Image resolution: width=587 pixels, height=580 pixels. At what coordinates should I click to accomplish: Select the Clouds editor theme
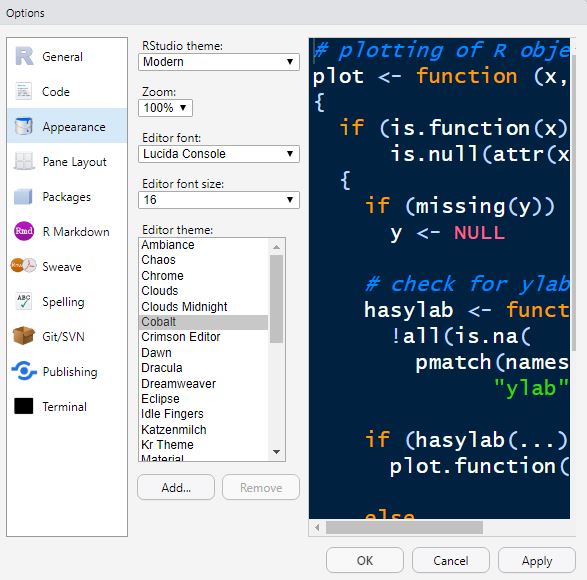click(203, 291)
